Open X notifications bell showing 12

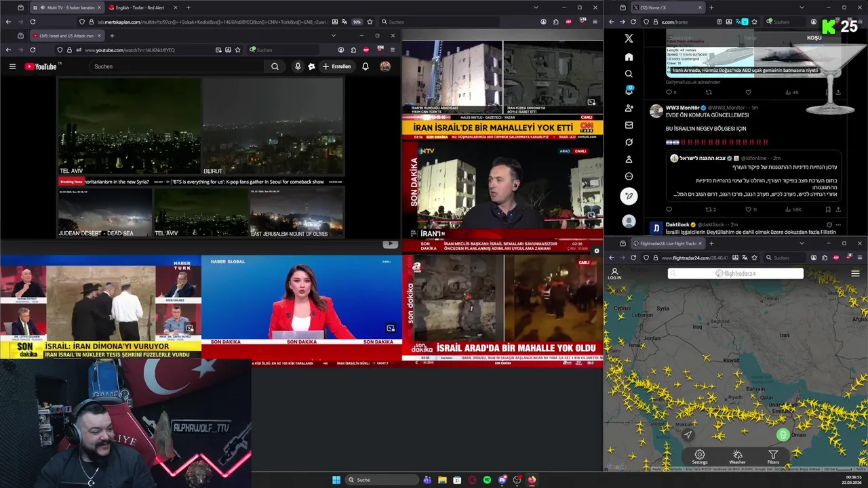coord(629,91)
